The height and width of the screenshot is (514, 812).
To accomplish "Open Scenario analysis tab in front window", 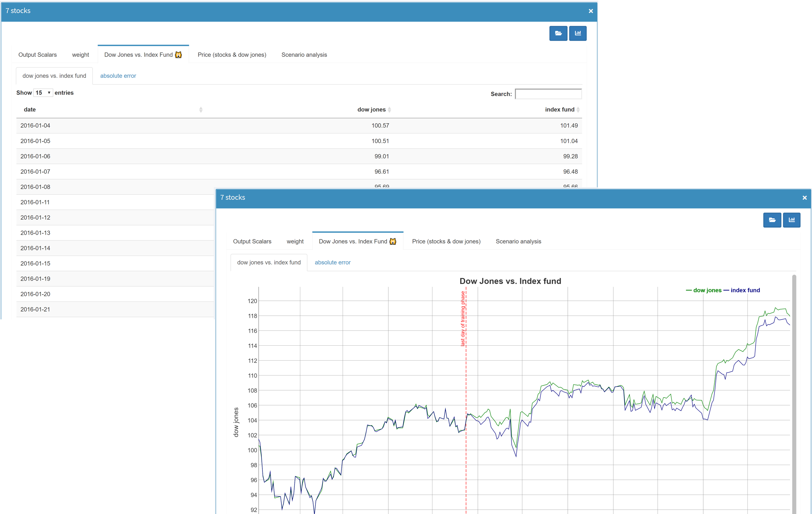I will point(518,241).
